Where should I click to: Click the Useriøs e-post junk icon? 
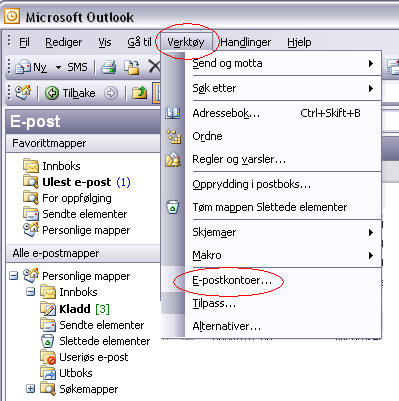point(48,357)
